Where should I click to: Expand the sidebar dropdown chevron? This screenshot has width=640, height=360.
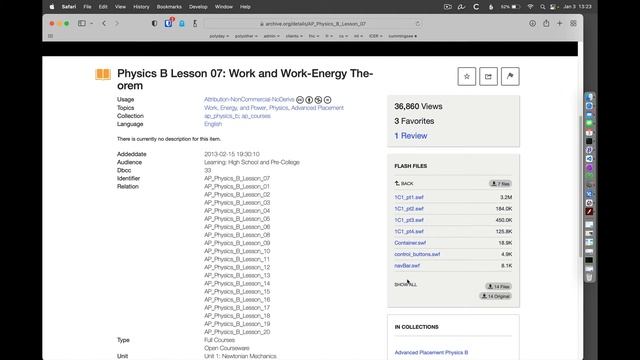coord(91,24)
